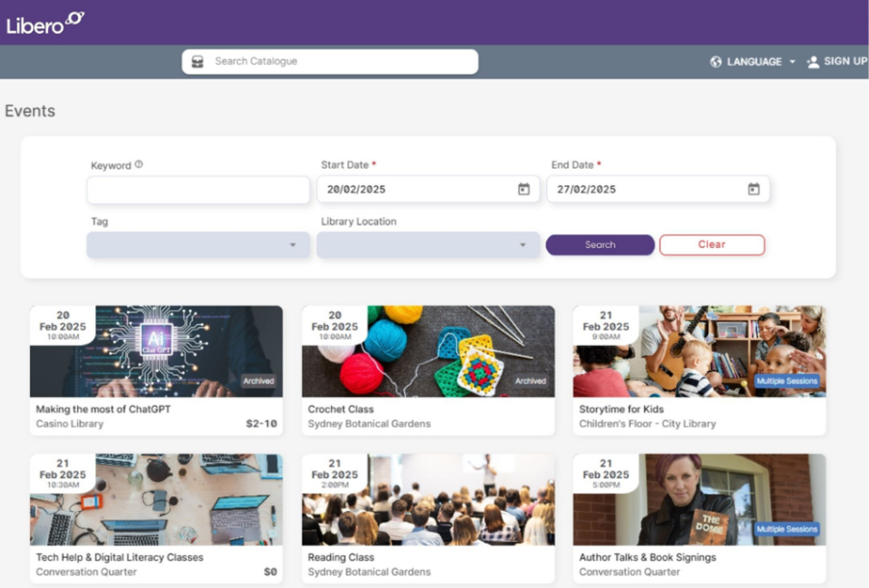The height and width of the screenshot is (588, 869).
Task: Click the Libero logo
Action: pyautogui.click(x=44, y=23)
